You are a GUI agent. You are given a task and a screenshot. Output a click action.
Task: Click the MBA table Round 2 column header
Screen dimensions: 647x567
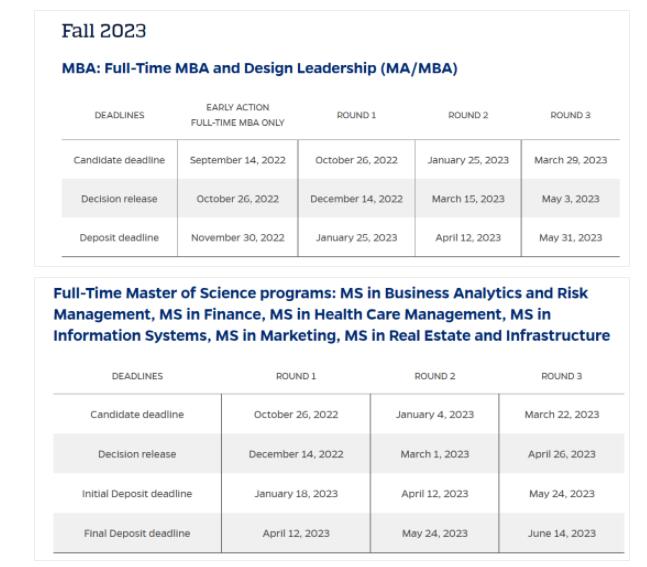click(x=468, y=115)
